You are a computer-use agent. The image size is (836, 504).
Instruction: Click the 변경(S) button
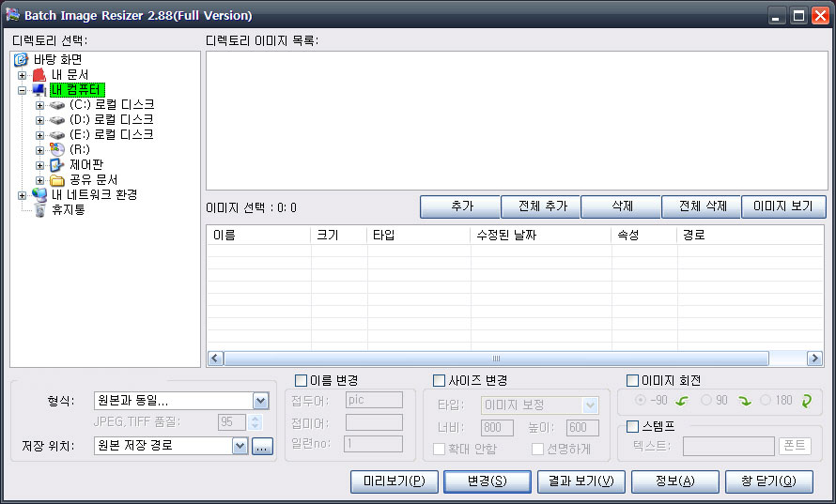point(488,481)
